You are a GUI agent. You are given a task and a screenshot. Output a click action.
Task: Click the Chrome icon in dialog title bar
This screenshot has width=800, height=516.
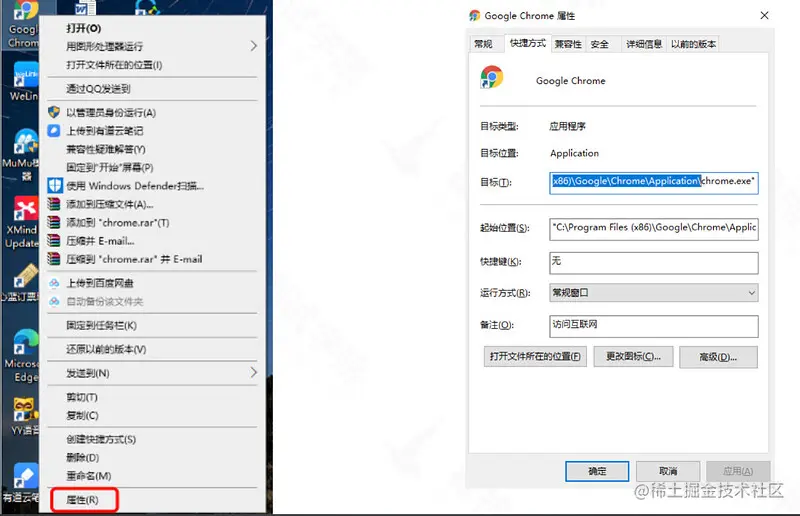(474, 16)
